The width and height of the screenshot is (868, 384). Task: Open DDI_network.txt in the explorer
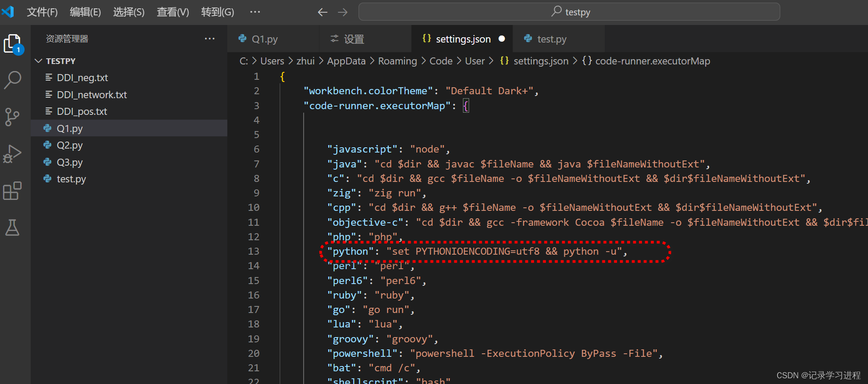(129, 95)
